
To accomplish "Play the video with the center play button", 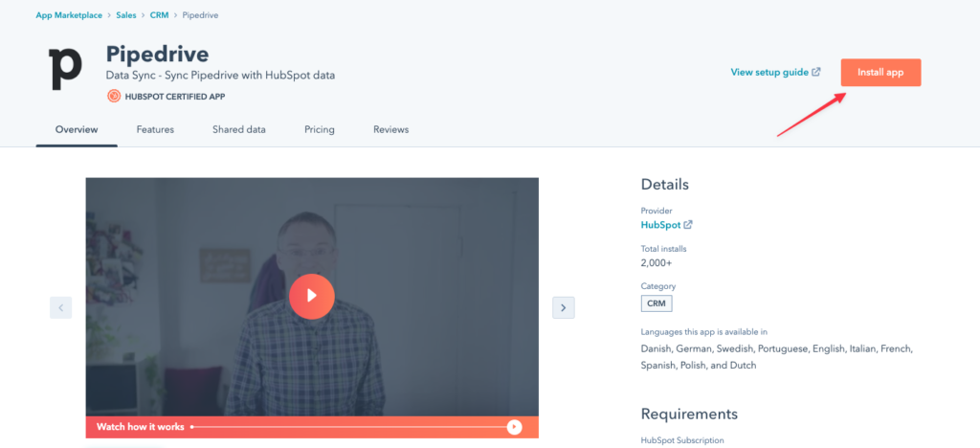I will click(x=312, y=296).
